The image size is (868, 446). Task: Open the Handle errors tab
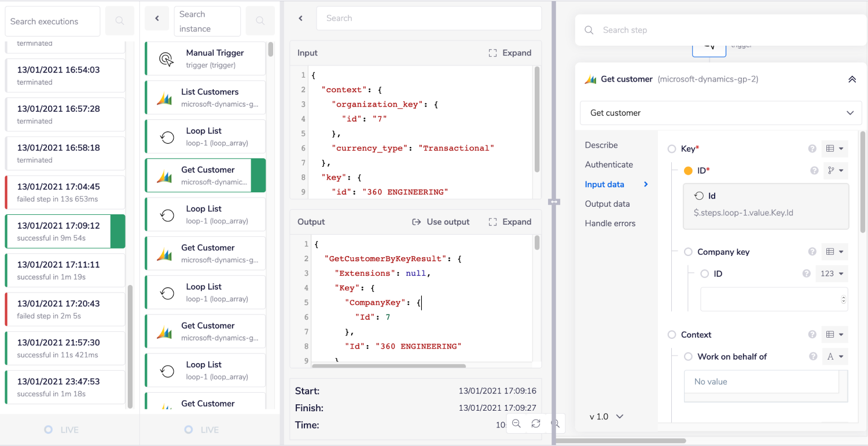pos(610,224)
